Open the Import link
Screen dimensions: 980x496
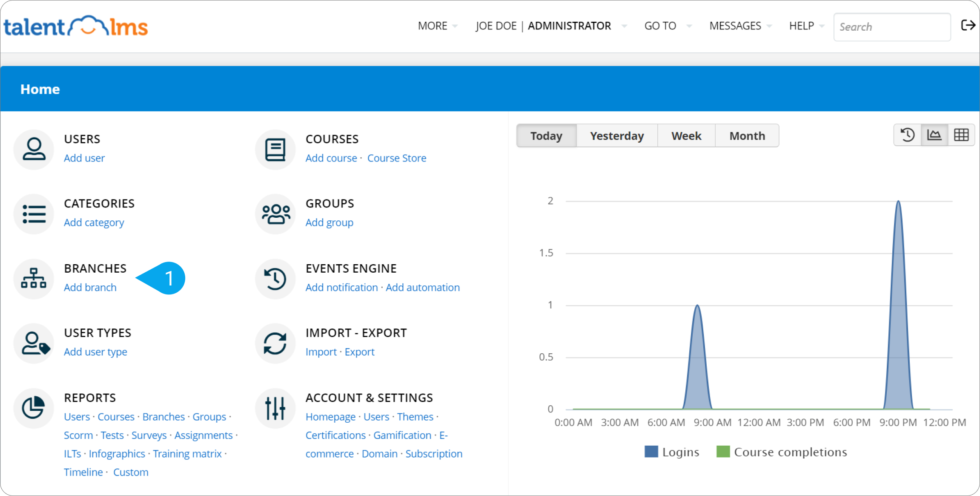coord(321,352)
